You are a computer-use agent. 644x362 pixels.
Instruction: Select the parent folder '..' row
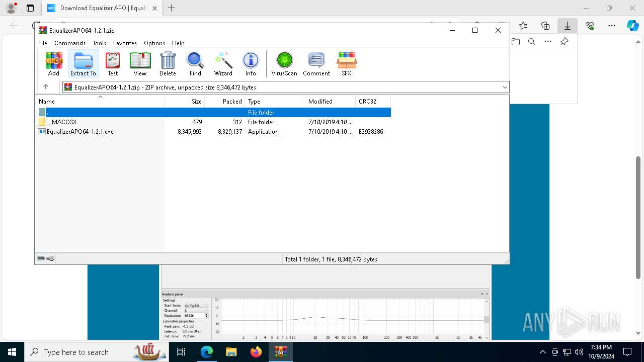[213, 112]
